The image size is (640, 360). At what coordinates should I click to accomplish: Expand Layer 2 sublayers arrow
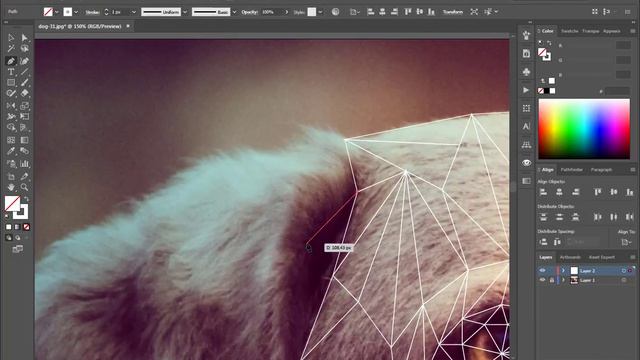coord(563,271)
